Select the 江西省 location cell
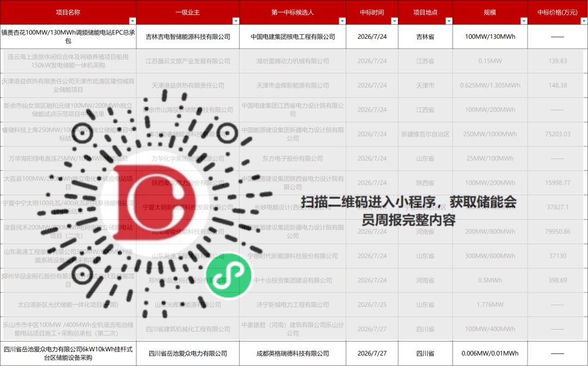This screenshot has width=588, height=366. click(x=425, y=110)
